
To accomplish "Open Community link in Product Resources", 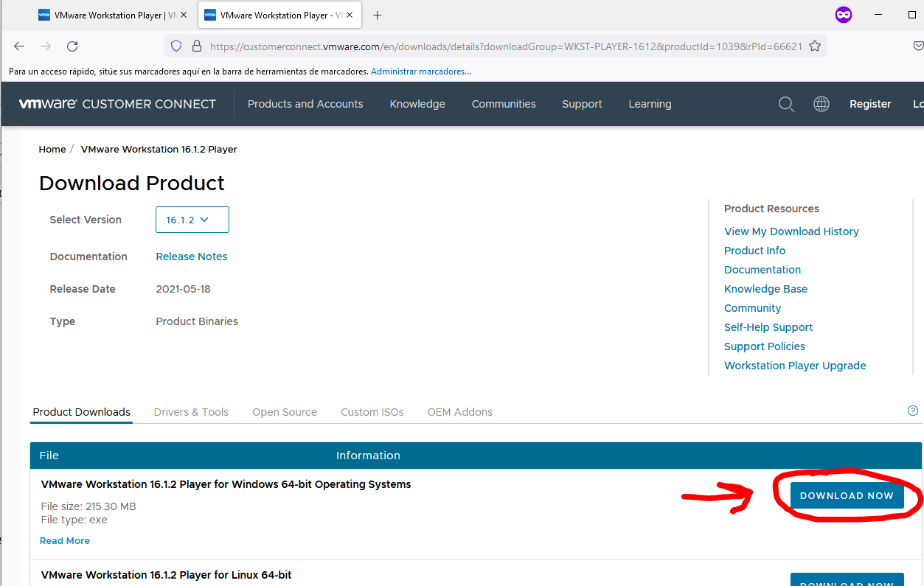I will pyautogui.click(x=752, y=308).
